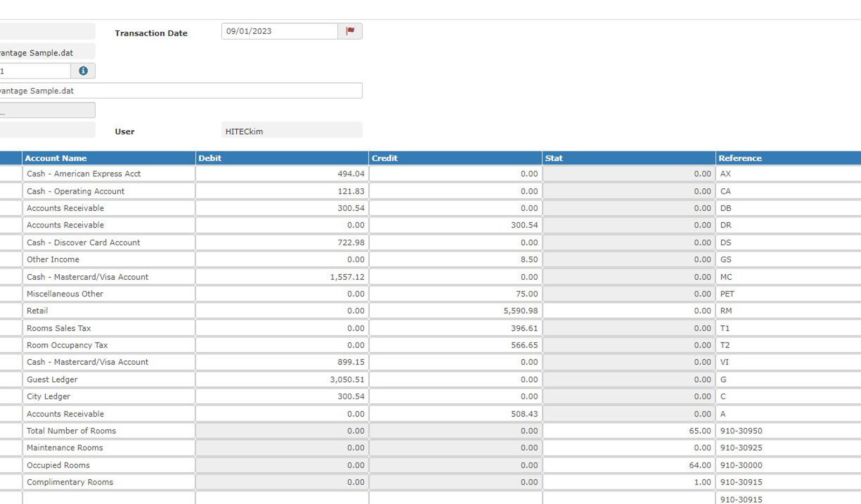Select Complimentary Rooms cell
861x504 pixels.
point(109,482)
